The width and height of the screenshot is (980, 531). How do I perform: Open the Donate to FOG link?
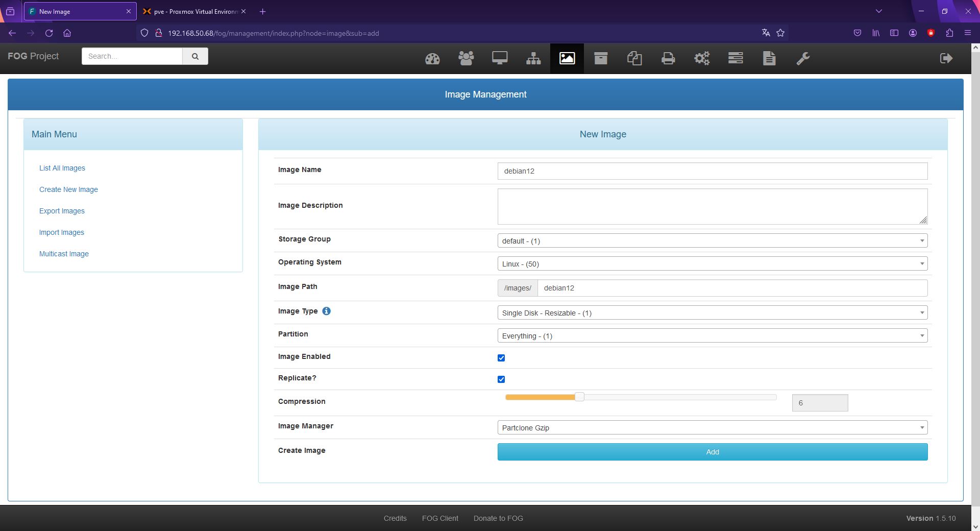tap(498, 518)
